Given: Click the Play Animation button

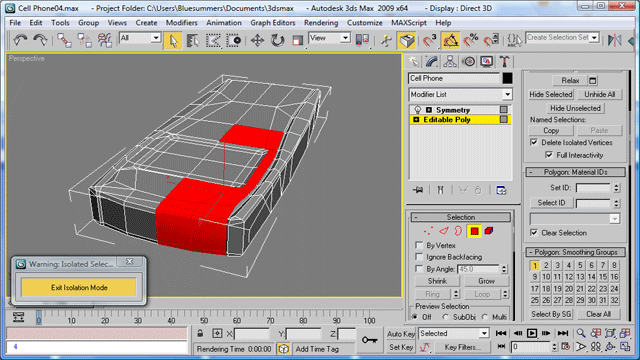Looking at the screenshot, I should click(x=531, y=333).
